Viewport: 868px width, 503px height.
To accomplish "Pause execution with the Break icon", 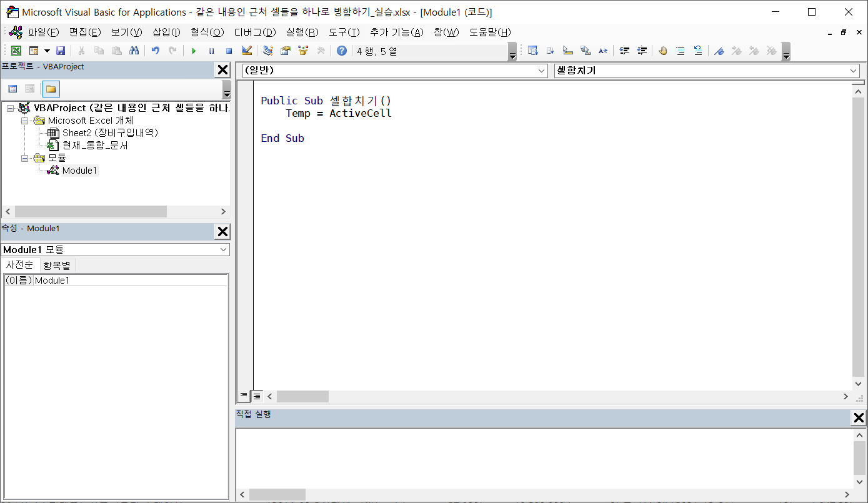I will click(211, 51).
